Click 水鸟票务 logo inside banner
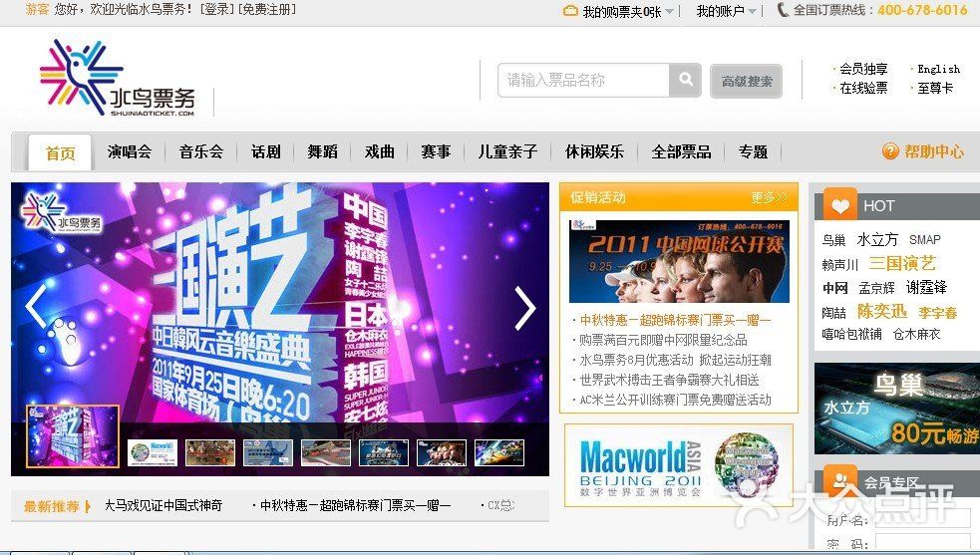 [61, 214]
